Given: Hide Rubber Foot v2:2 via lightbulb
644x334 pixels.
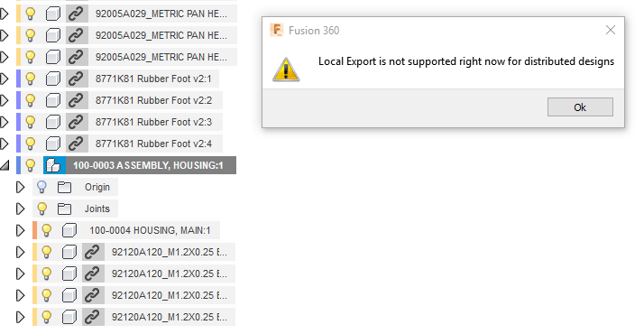Looking at the screenshot, I should coord(31,100).
